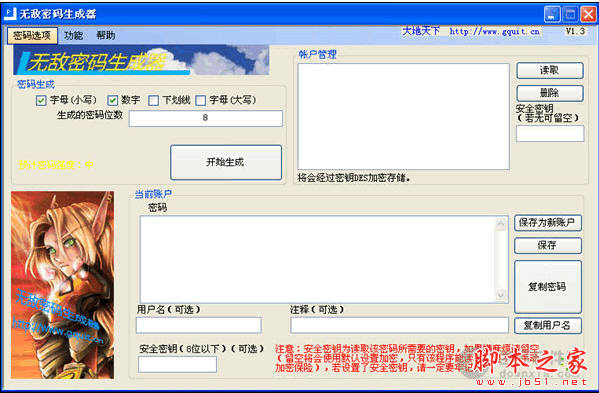Screen dimensions: 599x393
Task: Toggle the 字母(小写) checkbox
Action: tap(41, 100)
